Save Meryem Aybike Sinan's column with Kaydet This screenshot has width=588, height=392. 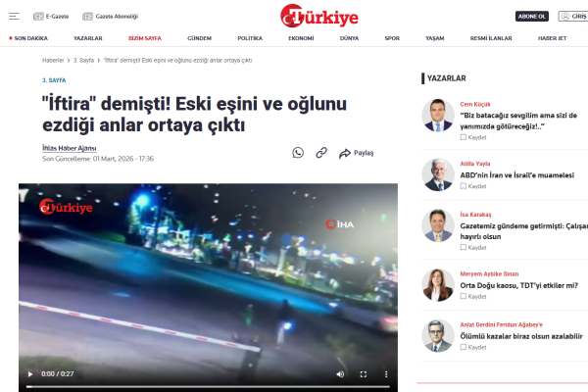pyautogui.click(x=473, y=296)
